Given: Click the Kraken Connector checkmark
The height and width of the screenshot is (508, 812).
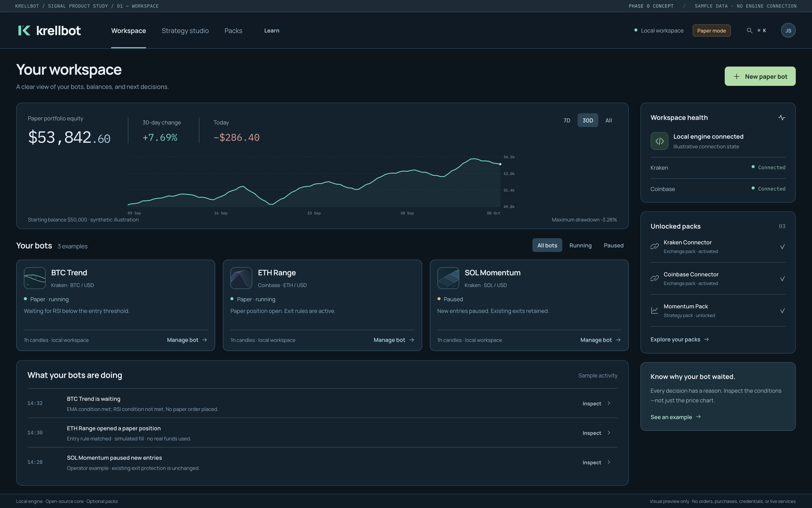Looking at the screenshot, I should click(x=783, y=247).
